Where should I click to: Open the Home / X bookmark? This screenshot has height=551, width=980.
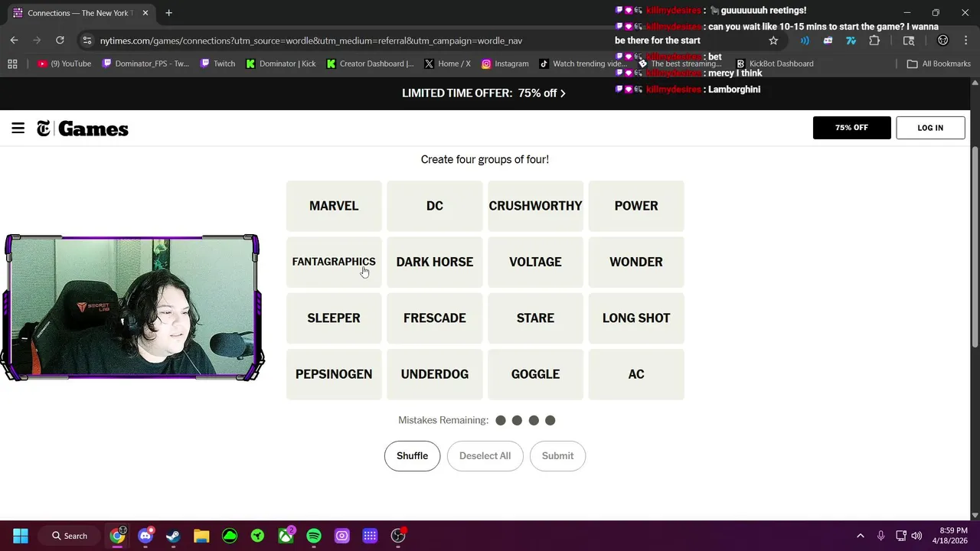pyautogui.click(x=447, y=64)
